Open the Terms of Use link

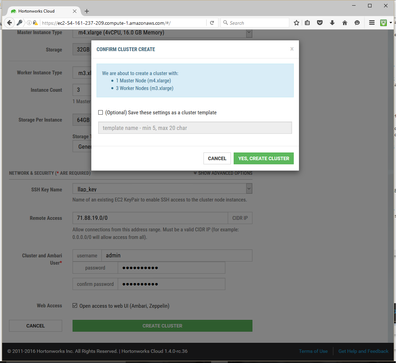(313, 351)
